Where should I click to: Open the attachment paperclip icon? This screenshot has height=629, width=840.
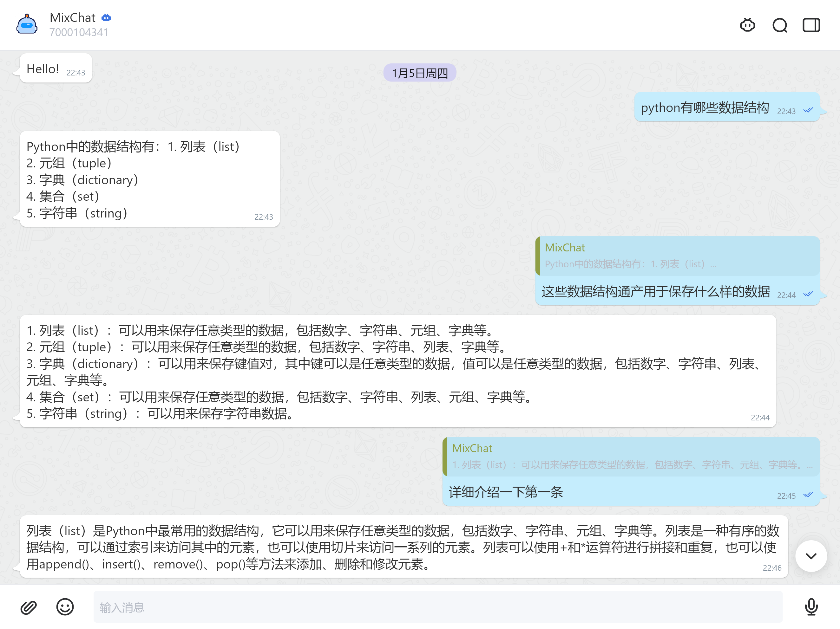[x=29, y=607]
